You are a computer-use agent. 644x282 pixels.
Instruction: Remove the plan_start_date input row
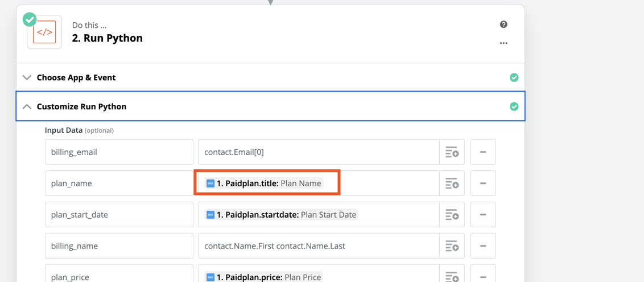point(483,215)
